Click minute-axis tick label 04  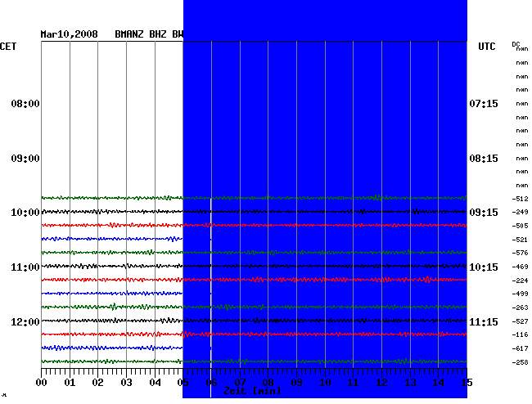point(155,383)
